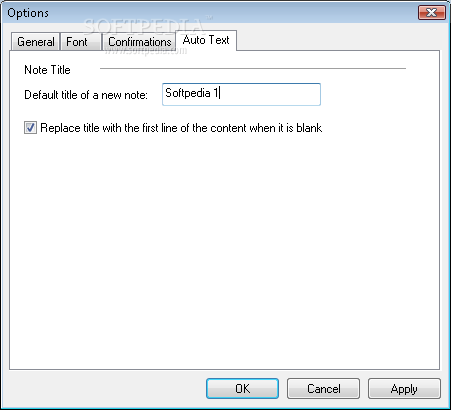Click the 'Note Title' group heading
This screenshot has height=410, width=451.
47,70
